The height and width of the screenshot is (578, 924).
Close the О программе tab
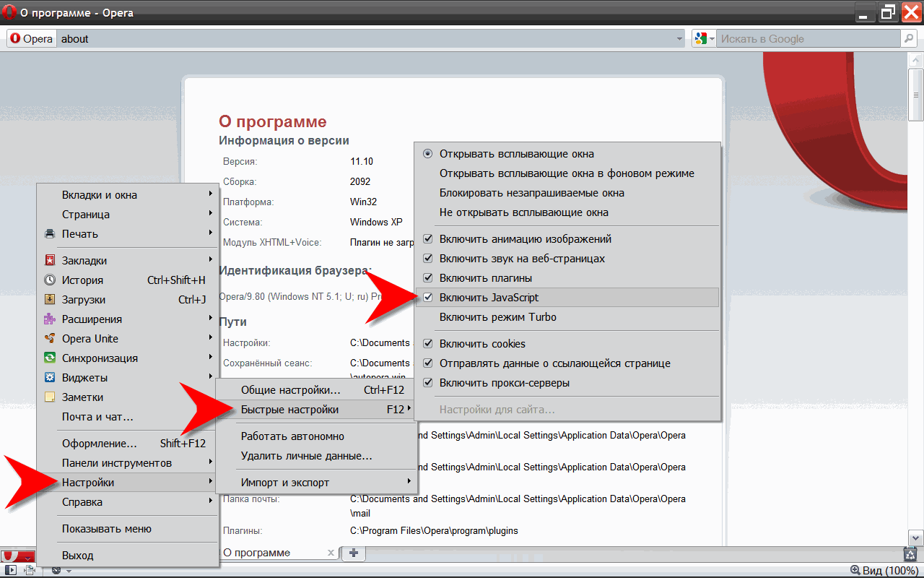[x=331, y=553]
